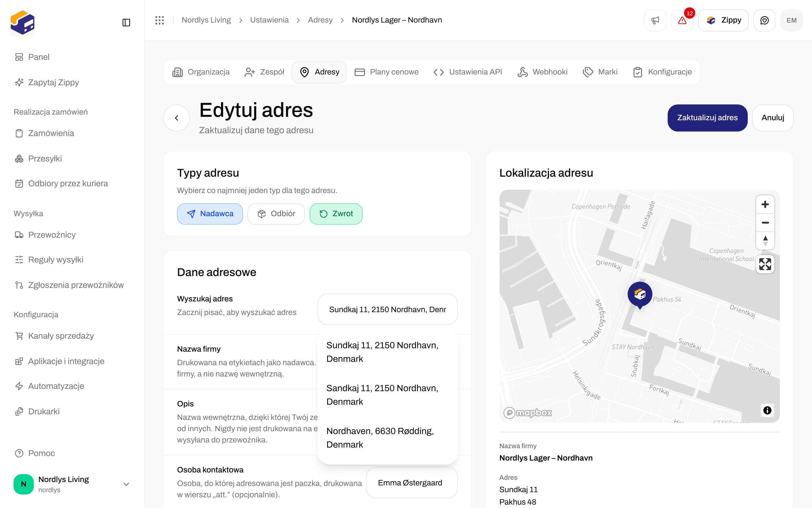Open the Zippy assistant button
Image resolution: width=812 pixels, height=508 pixels.
pos(723,20)
